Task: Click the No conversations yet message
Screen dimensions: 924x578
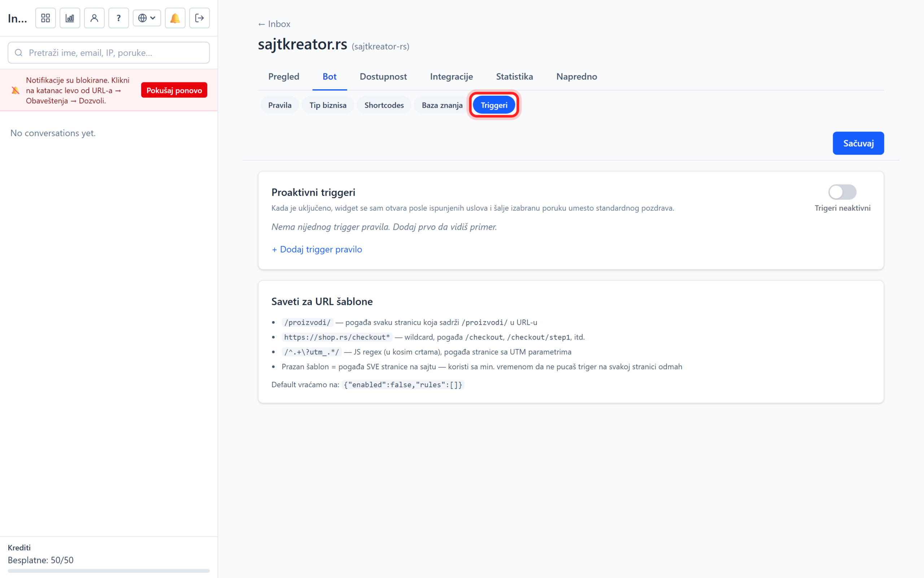Action: [x=53, y=133]
